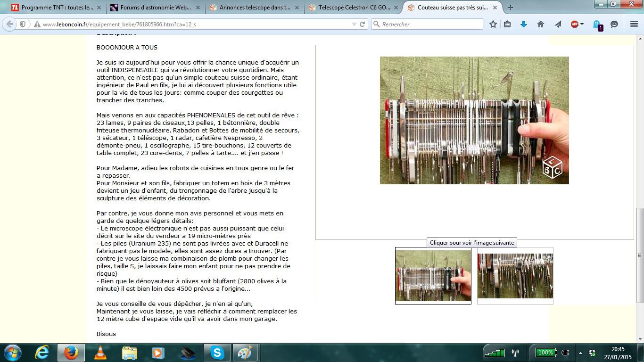Image resolution: width=644 pixels, height=362 pixels.
Task: Switch to 'Annonces telescope dans t...' tab
Action: point(255,8)
